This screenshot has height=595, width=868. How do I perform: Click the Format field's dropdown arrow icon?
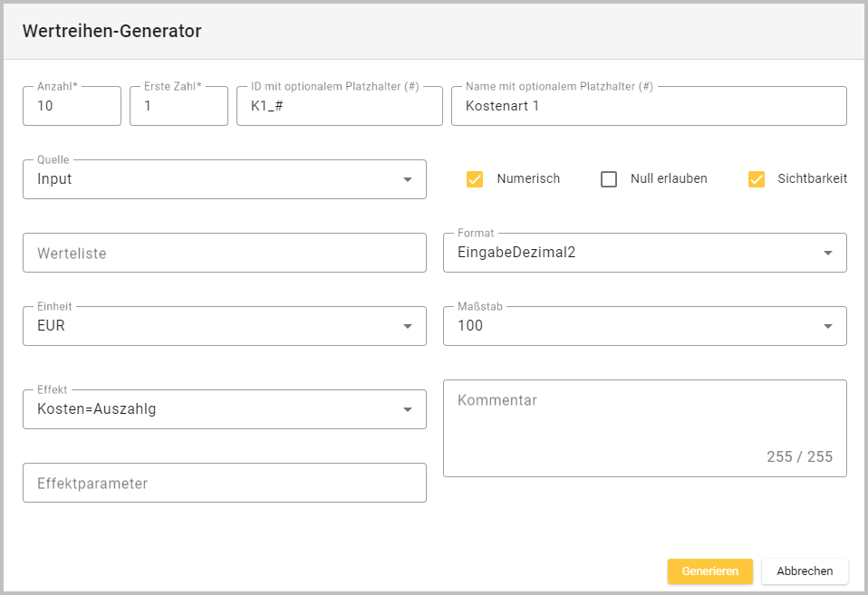(827, 253)
